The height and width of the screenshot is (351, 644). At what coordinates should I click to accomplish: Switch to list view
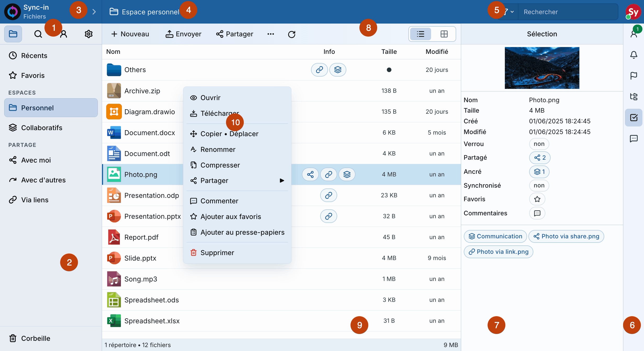(x=421, y=34)
